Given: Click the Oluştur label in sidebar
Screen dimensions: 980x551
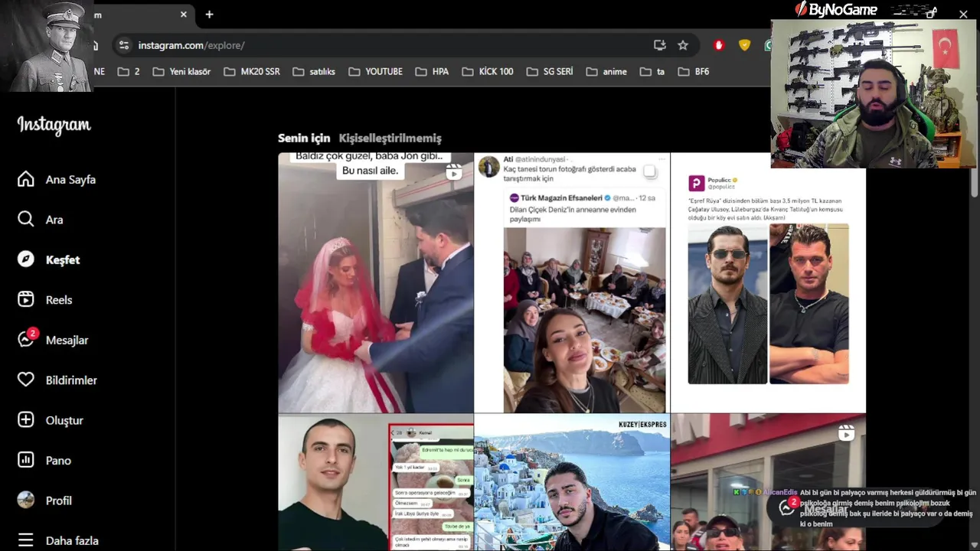Looking at the screenshot, I should (x=64, y=420).
